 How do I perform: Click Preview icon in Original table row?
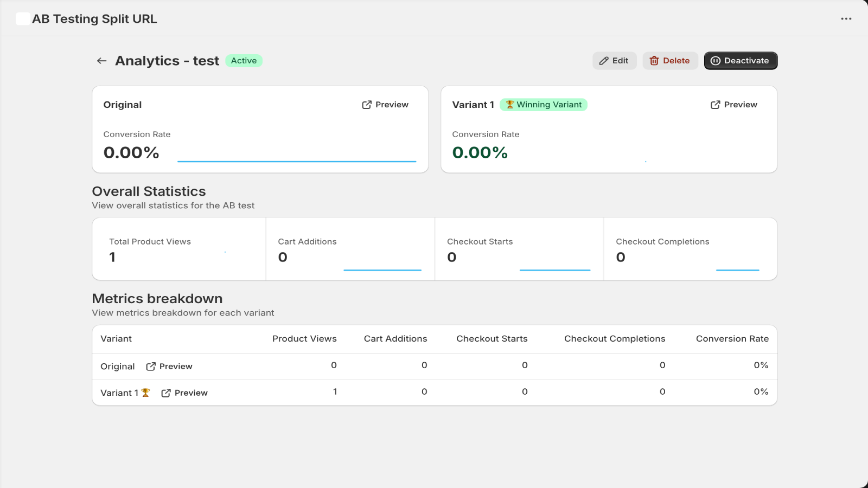[x=151, y=367]
